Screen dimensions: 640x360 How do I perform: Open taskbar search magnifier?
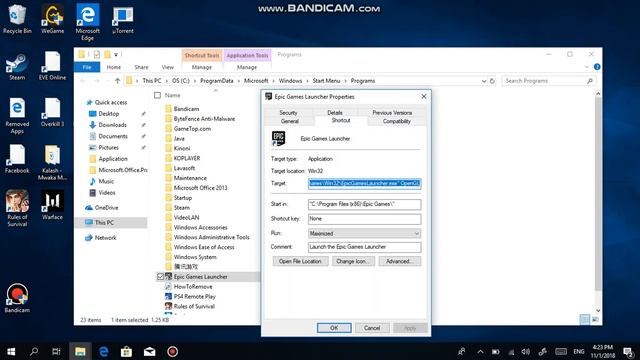[34, 351]
